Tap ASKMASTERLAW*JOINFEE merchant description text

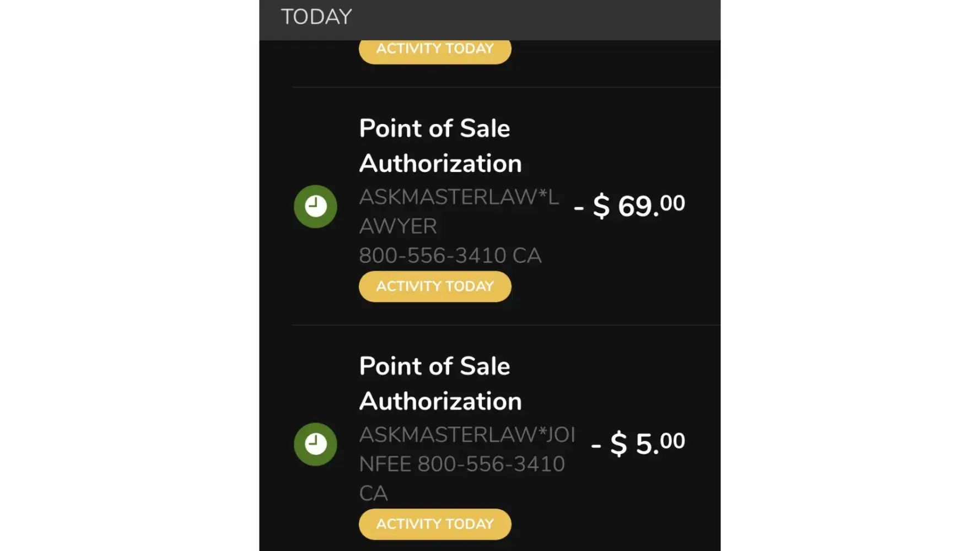point(467,435)
